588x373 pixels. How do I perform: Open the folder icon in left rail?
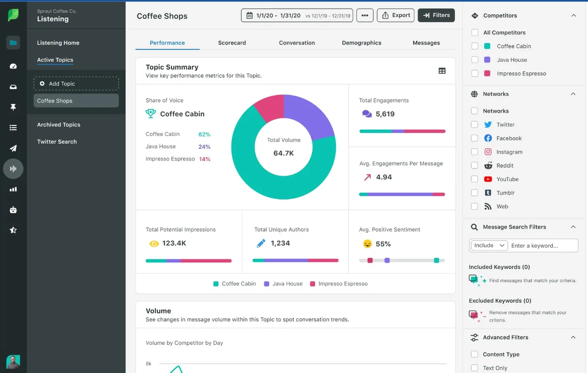(x=13, y=42)
